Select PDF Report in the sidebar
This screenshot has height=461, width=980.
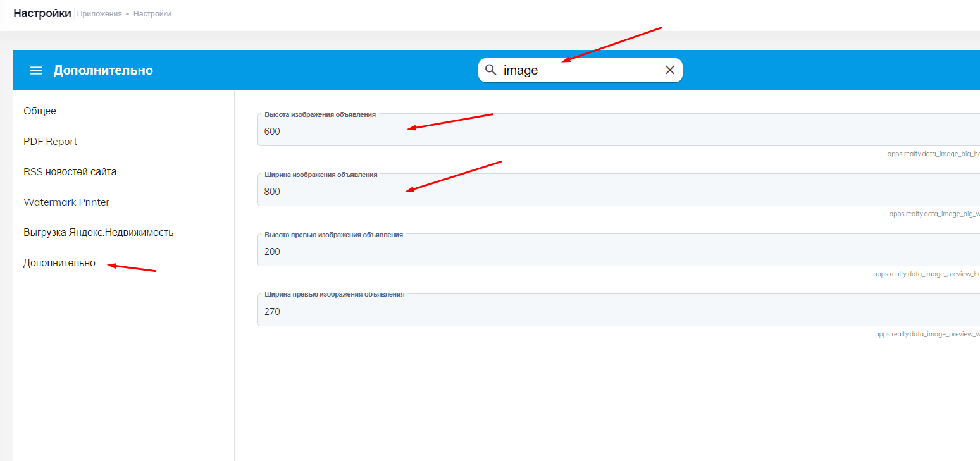(x=51, y=142)
